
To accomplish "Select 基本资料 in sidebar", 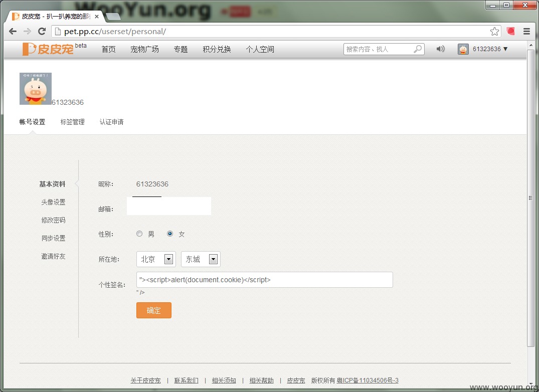I will pyautogui.click(x=52, y=184).
